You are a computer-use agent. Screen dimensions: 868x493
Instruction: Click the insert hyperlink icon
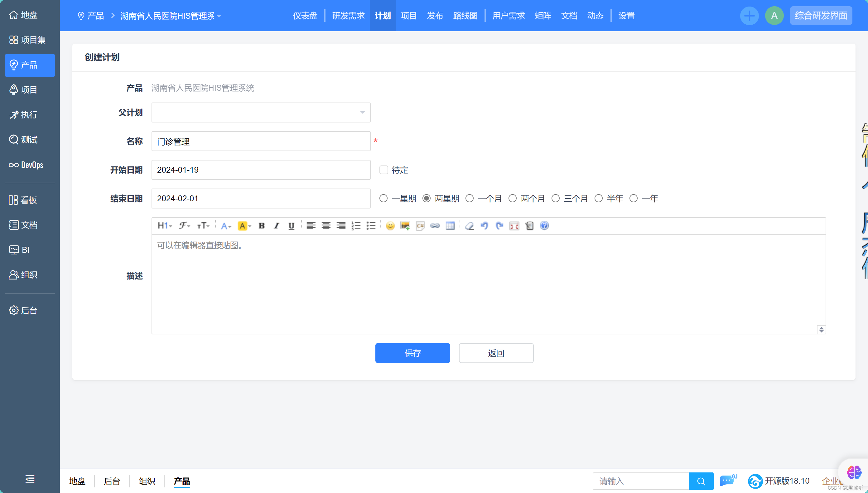435,226
